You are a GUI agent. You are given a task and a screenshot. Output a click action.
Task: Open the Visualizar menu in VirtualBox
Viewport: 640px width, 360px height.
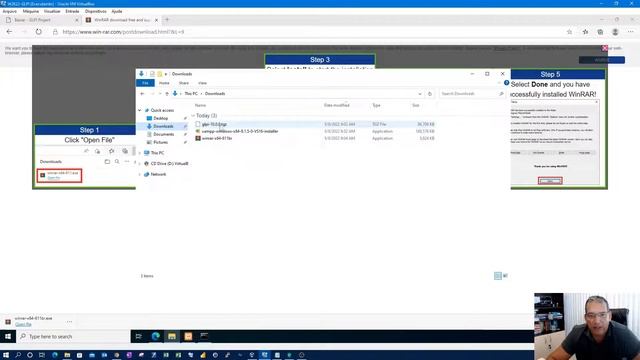[x=52, y=11]
